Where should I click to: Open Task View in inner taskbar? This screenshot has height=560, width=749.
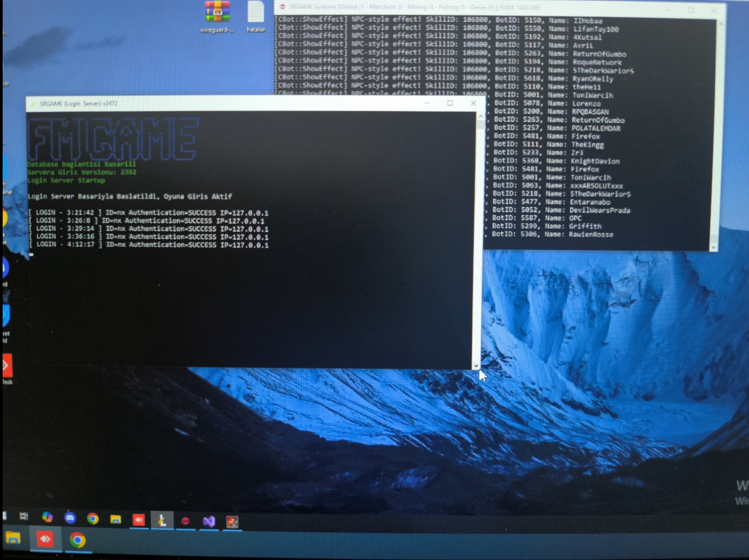pos(24,516)
